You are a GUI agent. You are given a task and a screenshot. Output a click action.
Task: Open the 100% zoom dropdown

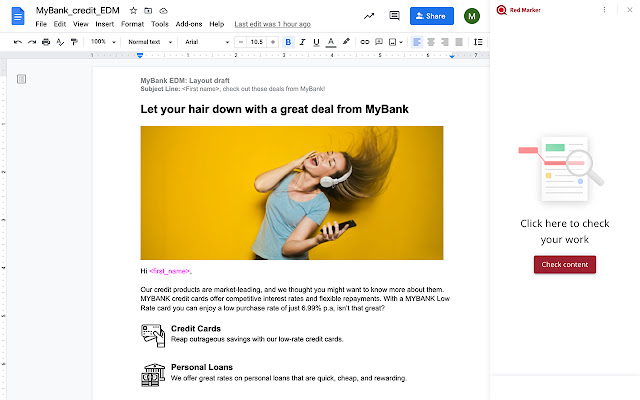[103, 42]
